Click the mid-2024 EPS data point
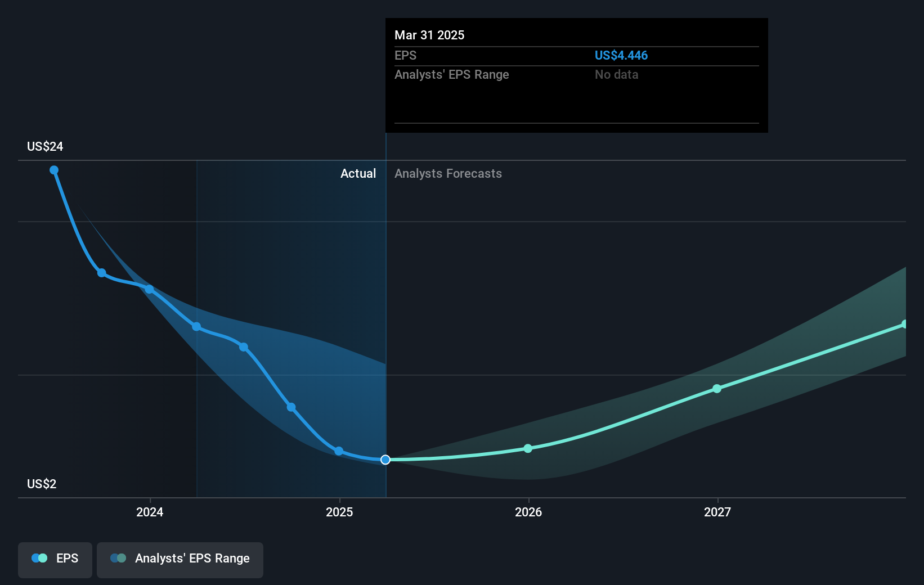 [244, 347]
